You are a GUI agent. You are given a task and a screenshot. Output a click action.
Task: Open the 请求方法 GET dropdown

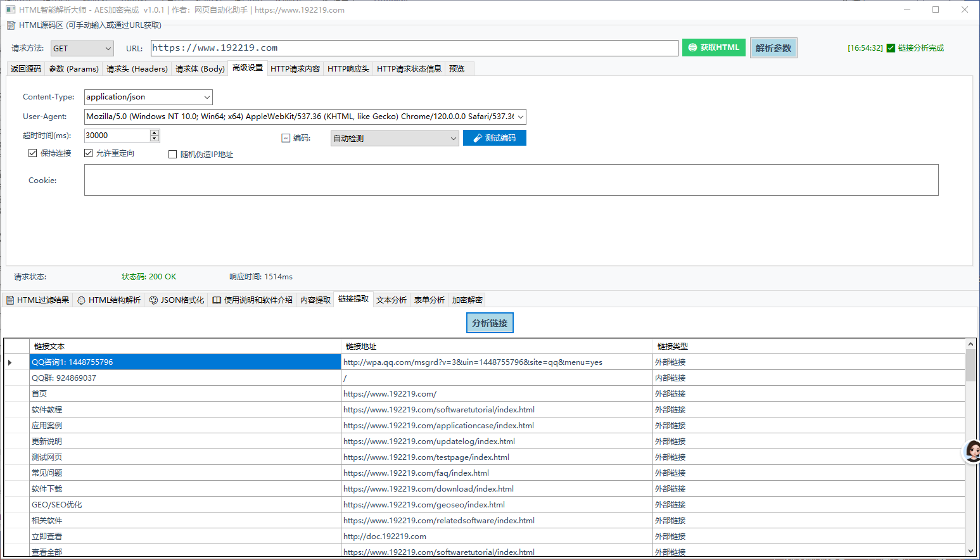point(82,49)
